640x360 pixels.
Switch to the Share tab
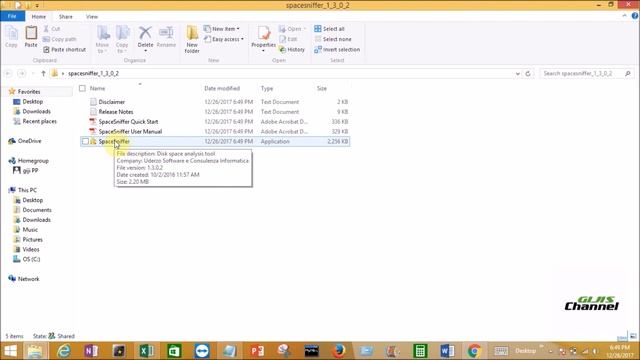pyautogui.click(x=66, y=17)
